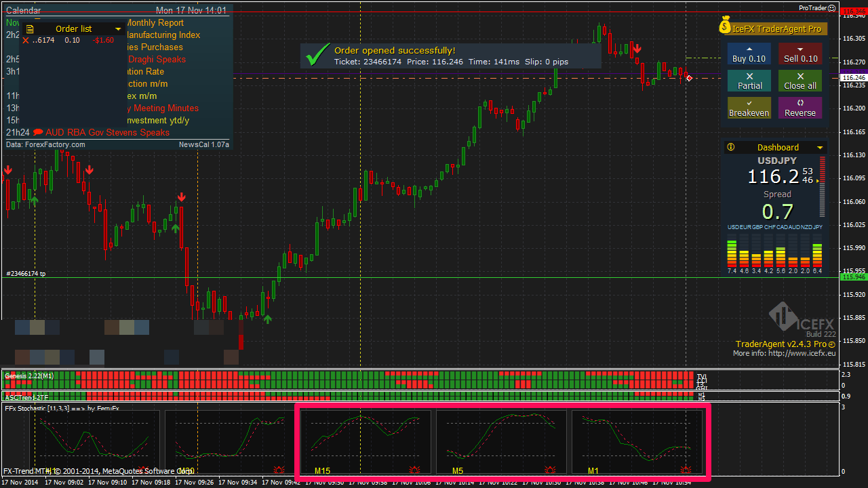Open the Data: ForexFactory.com source label
The image size is (868, 488).
45,144
